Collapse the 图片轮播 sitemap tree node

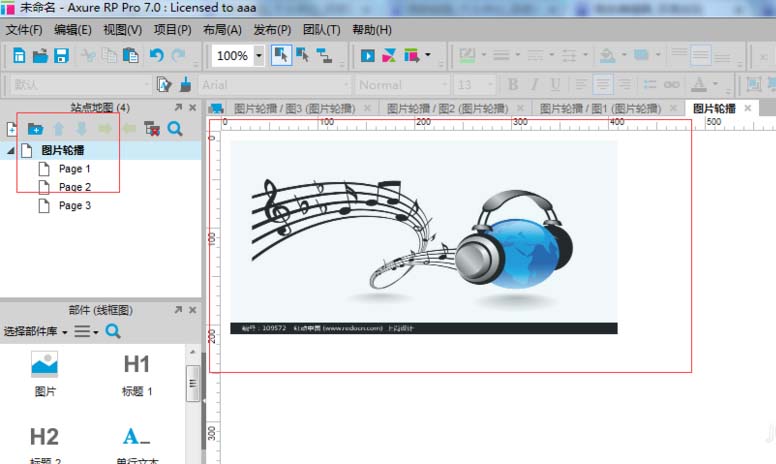pos(10,150)
